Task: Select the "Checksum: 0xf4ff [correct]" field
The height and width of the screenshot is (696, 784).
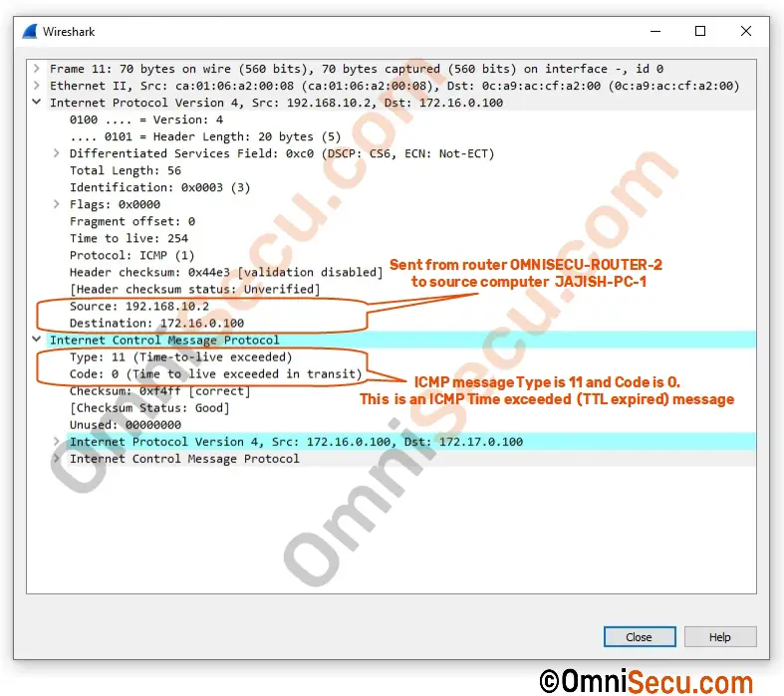Action: coord(159,391)
